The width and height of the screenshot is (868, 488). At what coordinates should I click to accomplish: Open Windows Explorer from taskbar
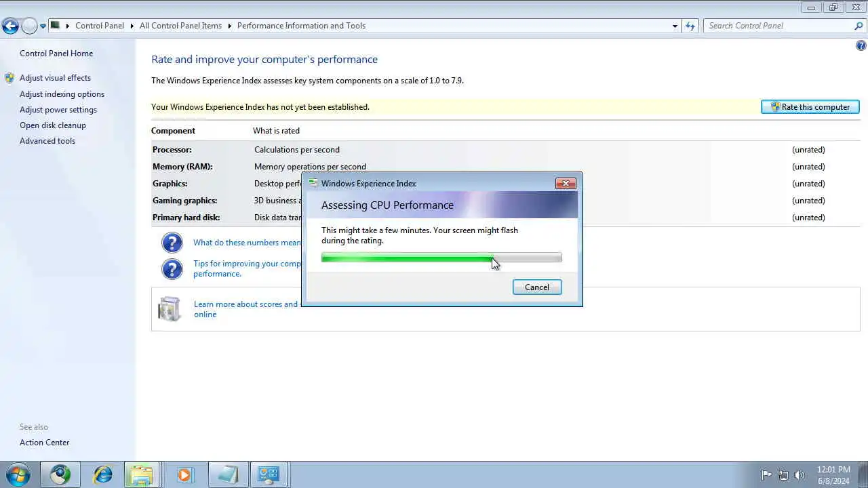[142, 474]
